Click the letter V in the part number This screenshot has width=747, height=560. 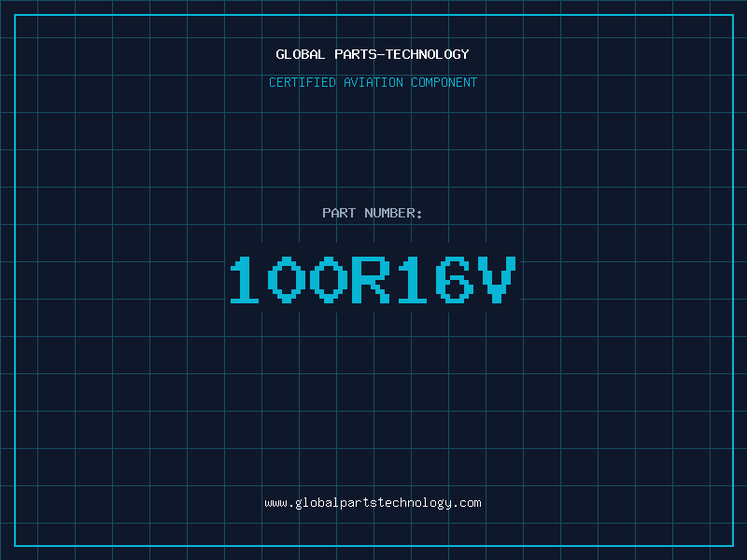coord(498,279)
